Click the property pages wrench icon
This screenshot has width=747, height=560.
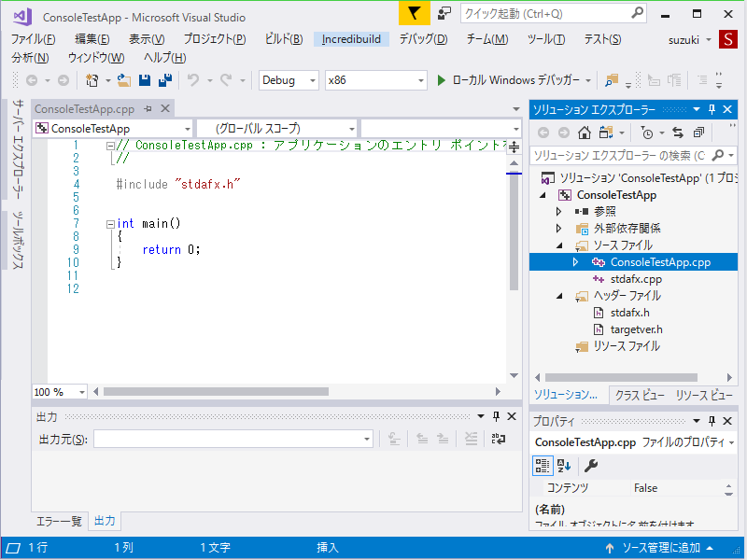coord(590,465)
